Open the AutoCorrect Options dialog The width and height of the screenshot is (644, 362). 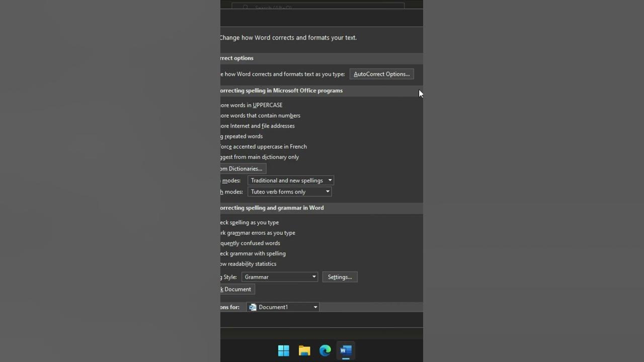tap(381, 74)
